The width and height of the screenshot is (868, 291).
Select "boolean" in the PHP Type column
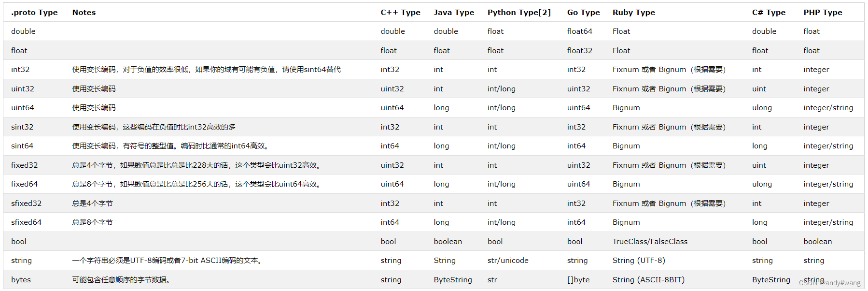tap(818, 242)
